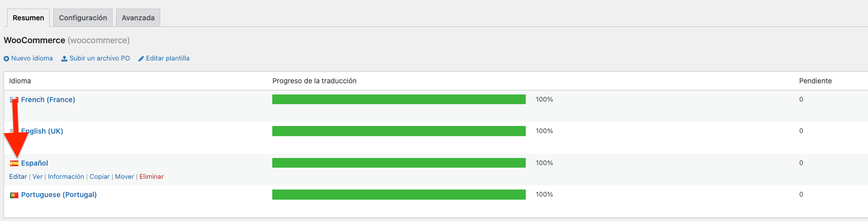Click Editar under Español

point(18,177)
